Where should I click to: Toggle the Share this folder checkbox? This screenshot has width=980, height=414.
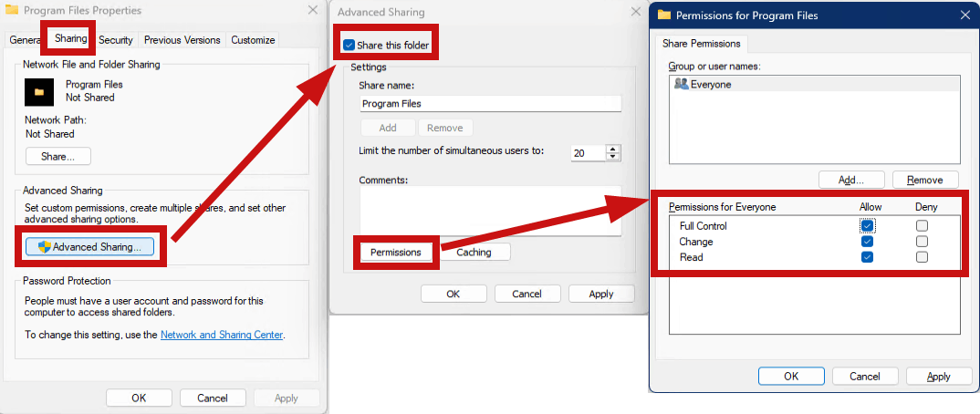point(349,45)
